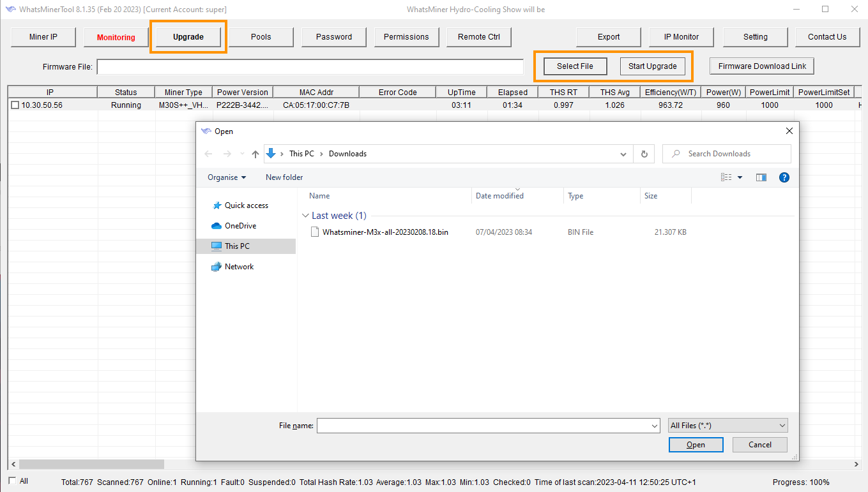Select the OneDrive item in the sidebar
The width and height of the screenshot is (868, 492).
pos(241,225)
